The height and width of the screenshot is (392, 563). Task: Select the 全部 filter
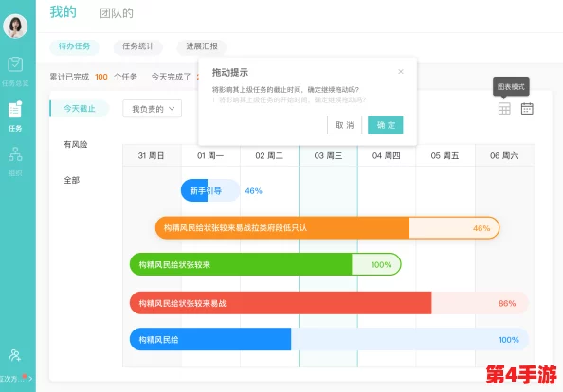[71, 180]
